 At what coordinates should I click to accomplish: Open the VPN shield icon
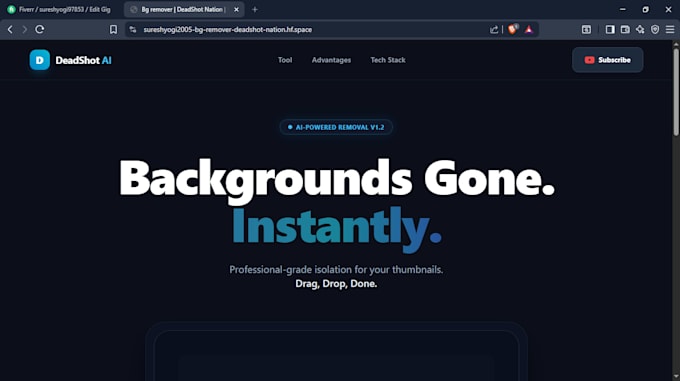(655, 29)
